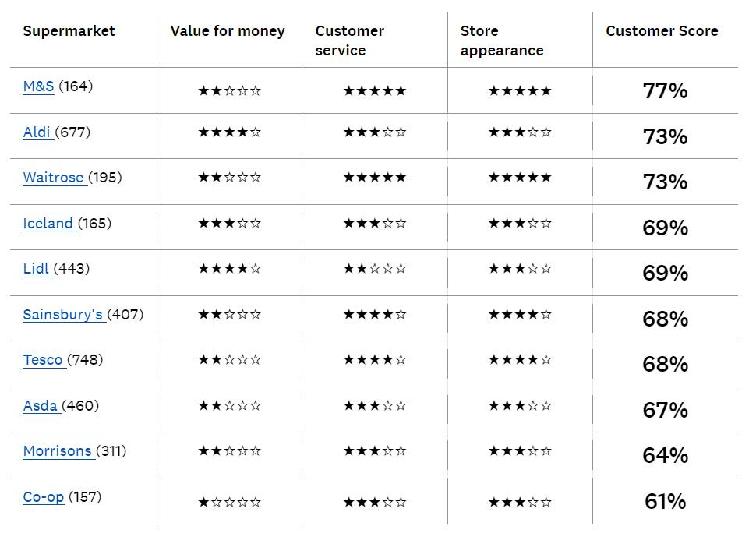Image resolution: width=756 pixels, height=533 pixels.
Task: Click the M&S 77% customer score
Action: tap(665, 91)
